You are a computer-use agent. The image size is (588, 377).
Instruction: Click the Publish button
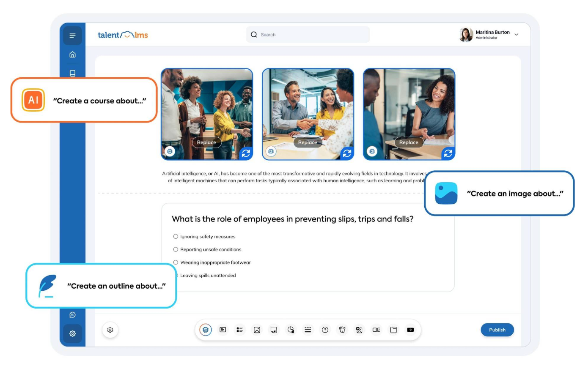pos(497,330)
